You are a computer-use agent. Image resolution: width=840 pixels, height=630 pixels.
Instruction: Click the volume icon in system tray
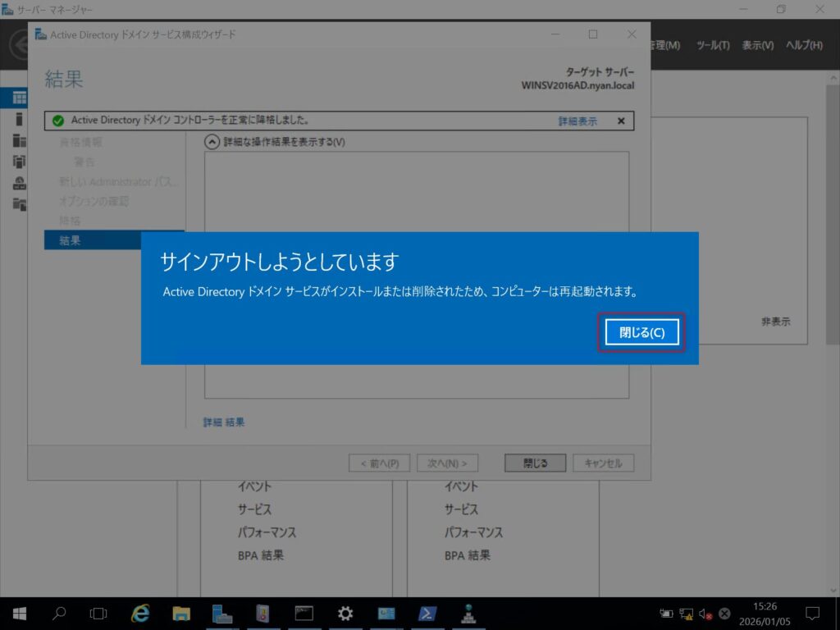705,614
